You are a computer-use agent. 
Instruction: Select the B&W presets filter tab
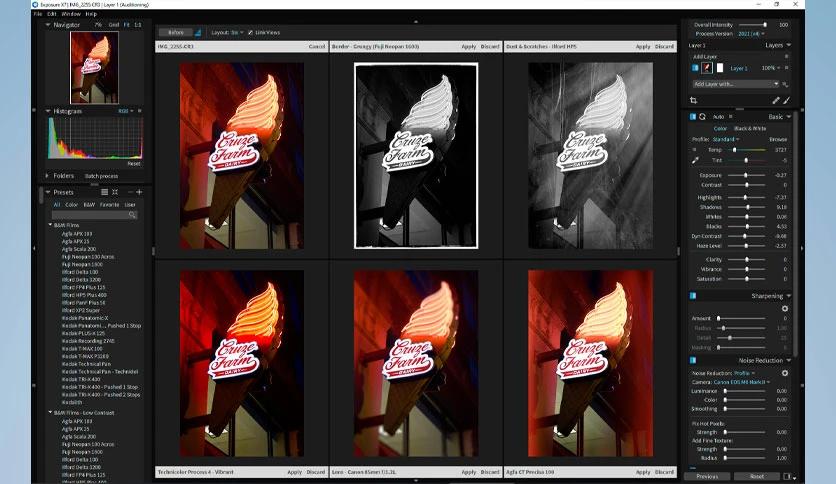(x=89, y=205)
